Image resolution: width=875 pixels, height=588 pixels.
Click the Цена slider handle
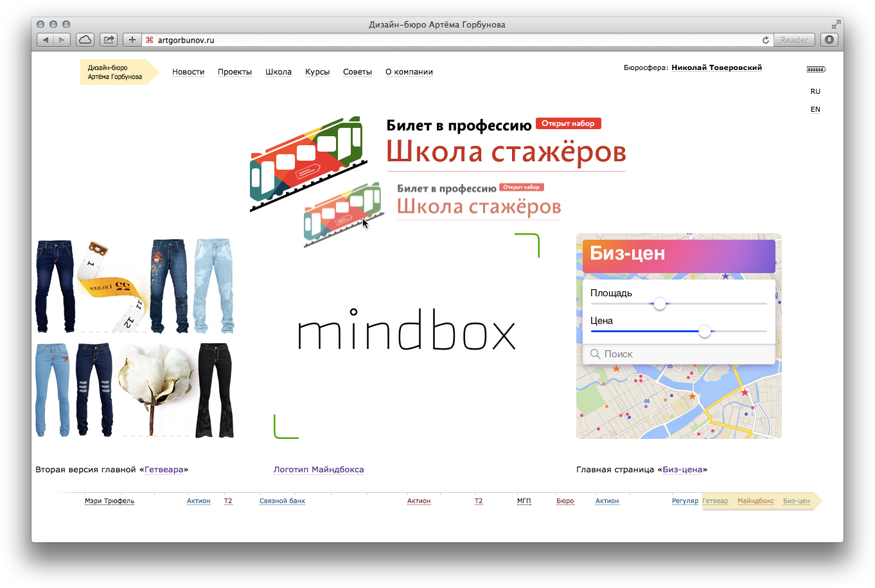705,332
